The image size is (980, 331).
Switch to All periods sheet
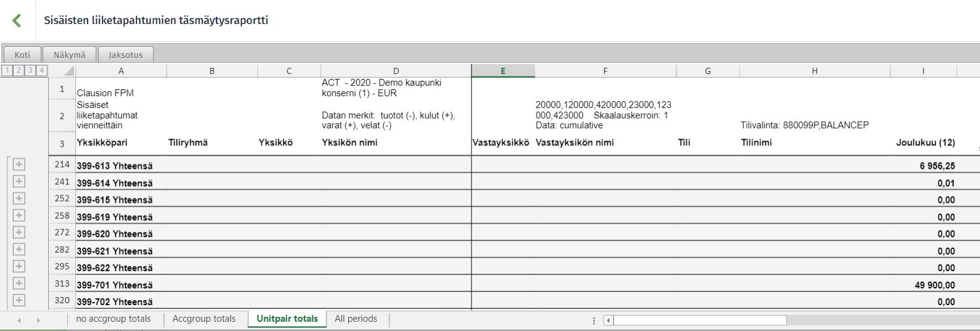356,319
